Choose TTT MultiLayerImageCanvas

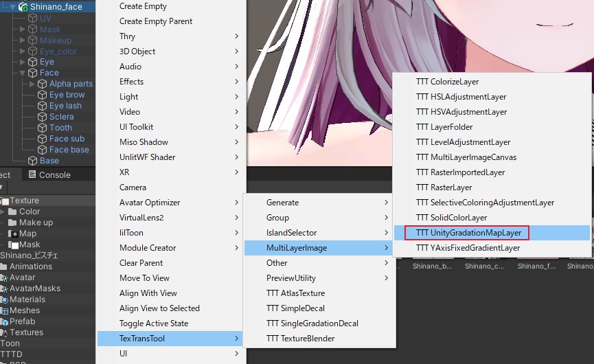pyautogui.click(x=492, y=157)
